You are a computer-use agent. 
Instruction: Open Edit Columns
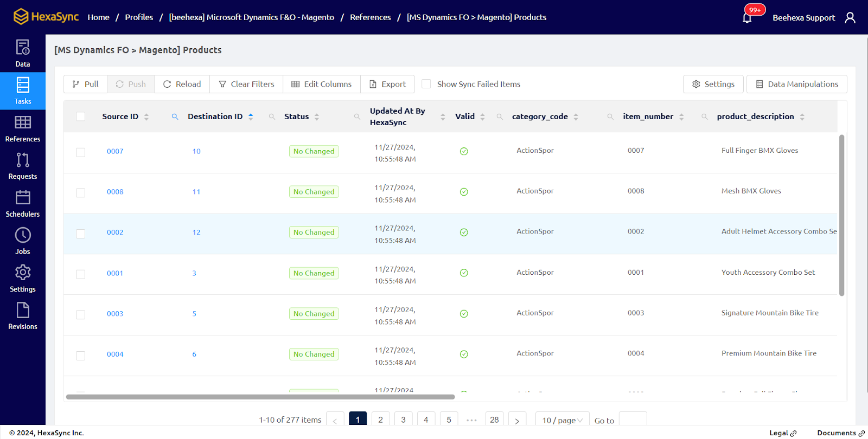[x=322, y=84]
